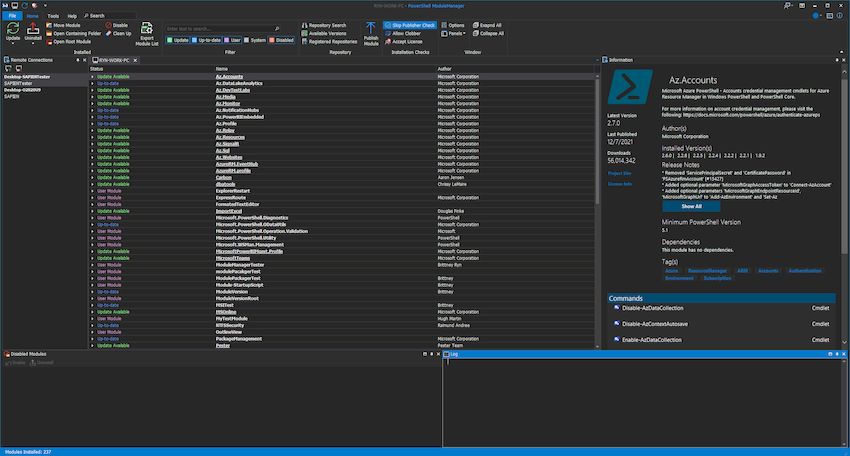Click the Show All button

[x=691, y=206]
